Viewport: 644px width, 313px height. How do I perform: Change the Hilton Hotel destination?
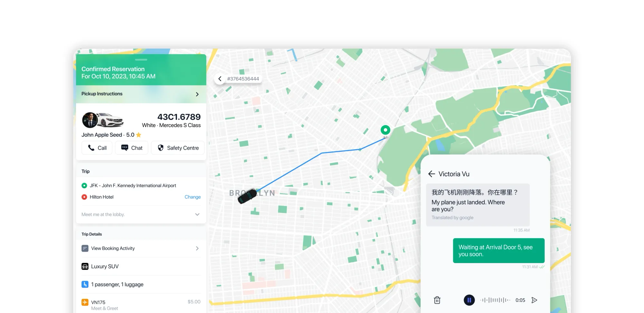click(x=193, y=197)
